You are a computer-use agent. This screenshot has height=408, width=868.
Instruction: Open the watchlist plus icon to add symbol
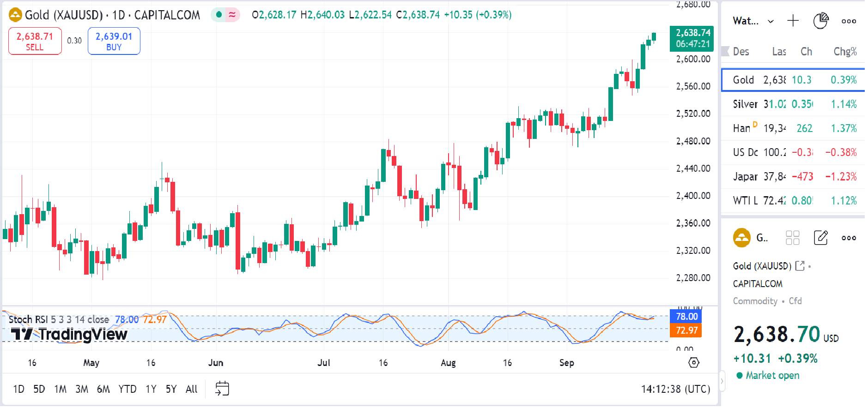tap(793, 20)
